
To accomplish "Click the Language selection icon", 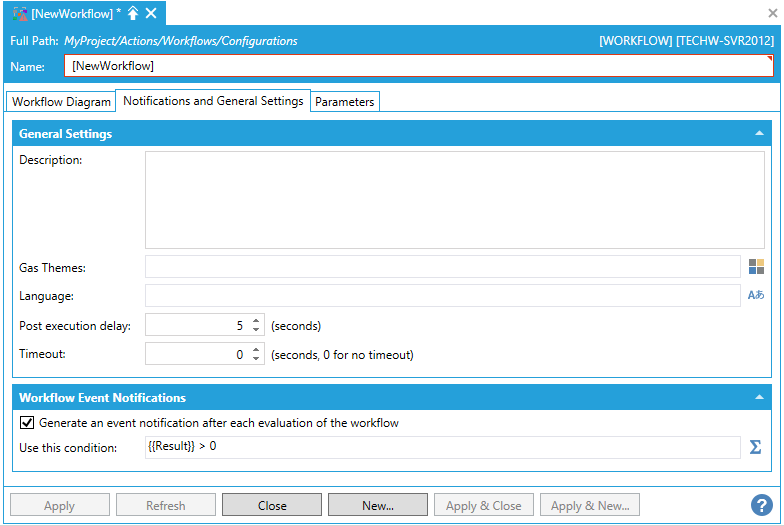I will [756, 296].
